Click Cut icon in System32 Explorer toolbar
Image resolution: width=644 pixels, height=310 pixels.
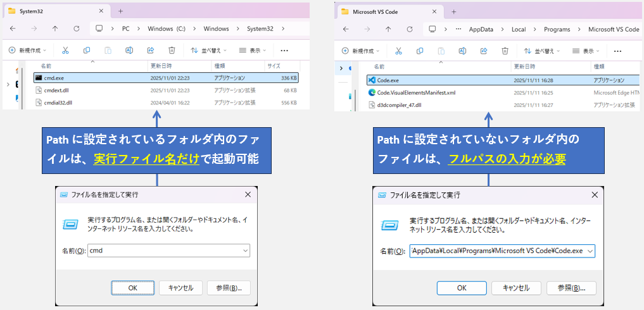tap(65, 51)
